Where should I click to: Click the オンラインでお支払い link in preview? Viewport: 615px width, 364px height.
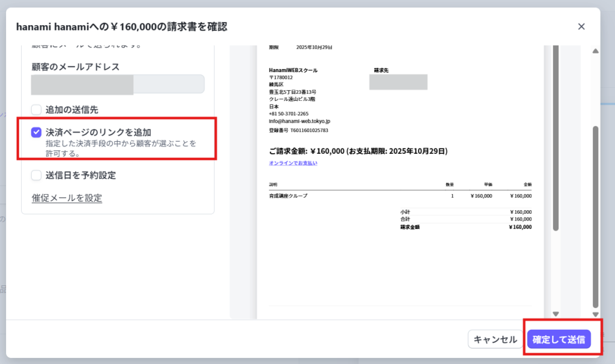(292, 163)
